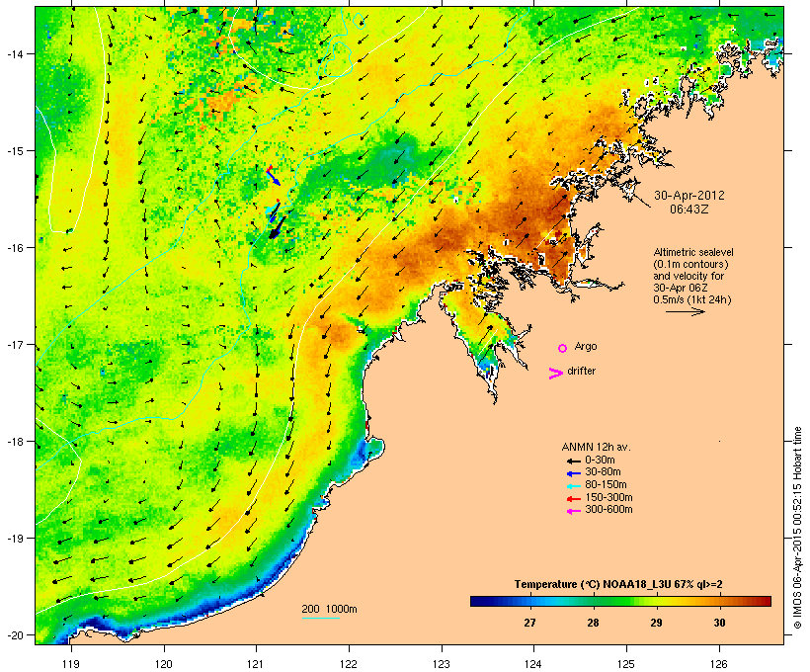Screen dimensions: 810x672
Task: Click the date label 30-Apr-2012
Action: pos(689,196)
